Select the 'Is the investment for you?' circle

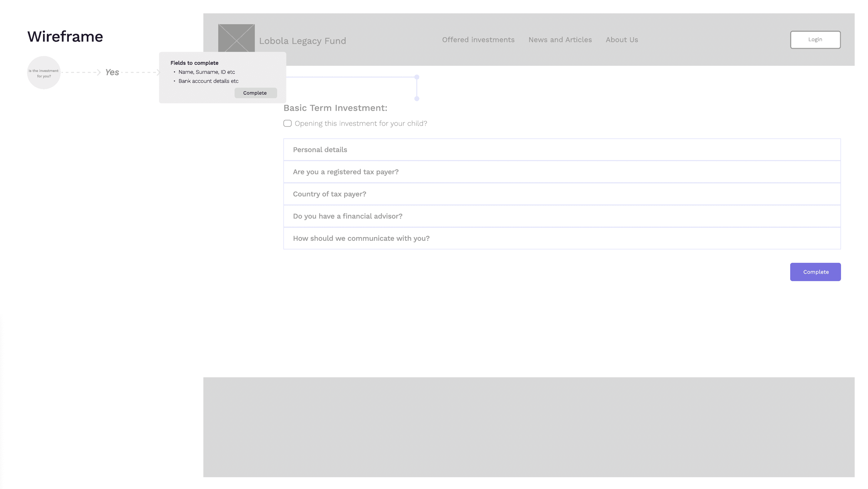point(44,73)
